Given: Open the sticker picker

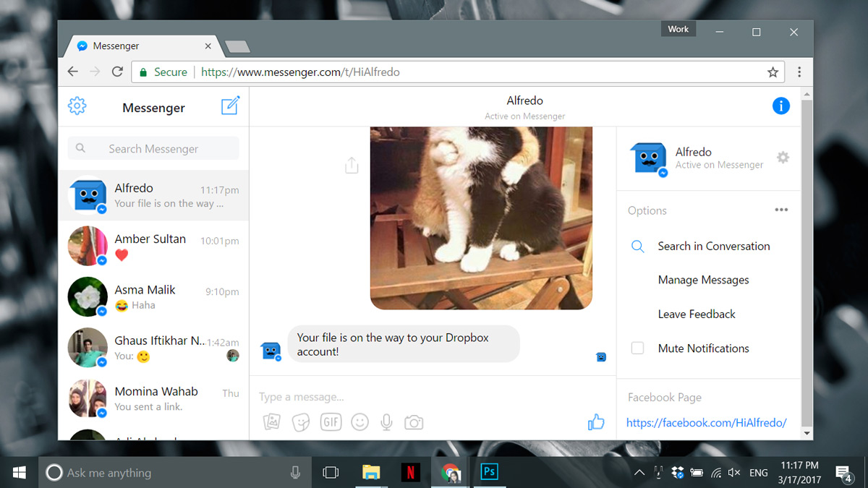Looking at the screenshot, I should (x=301, y=422).
